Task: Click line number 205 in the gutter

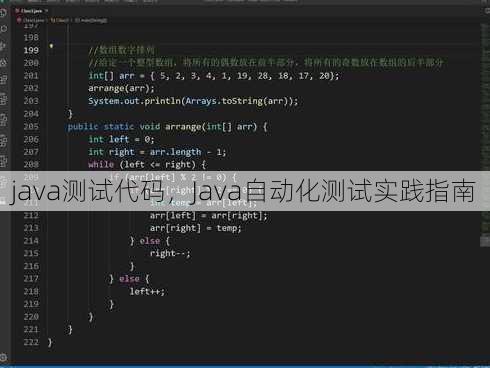Action: point(31,127)
